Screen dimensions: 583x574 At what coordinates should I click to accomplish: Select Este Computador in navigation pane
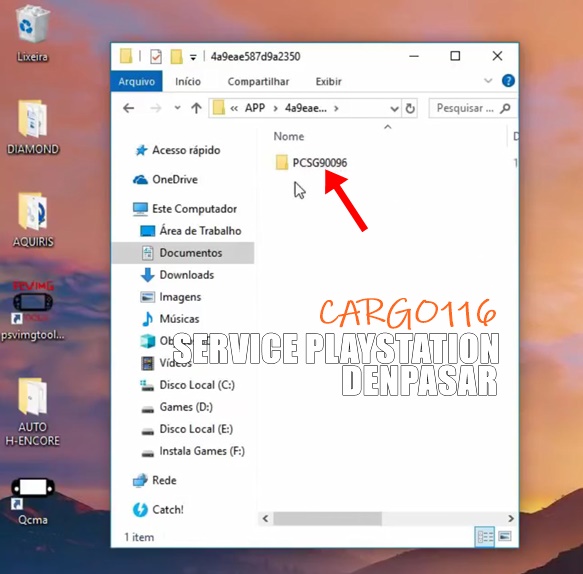coord(185,209)
